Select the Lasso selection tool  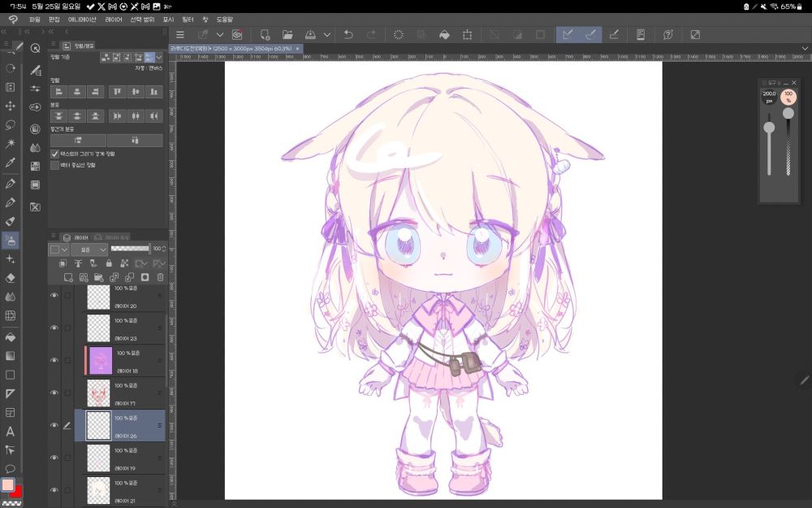pos(10,125)
